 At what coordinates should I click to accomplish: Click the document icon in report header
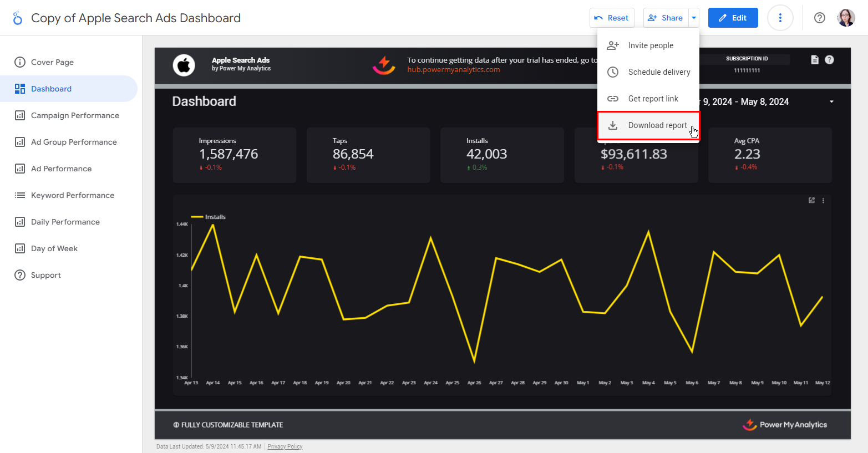[815, 60]
